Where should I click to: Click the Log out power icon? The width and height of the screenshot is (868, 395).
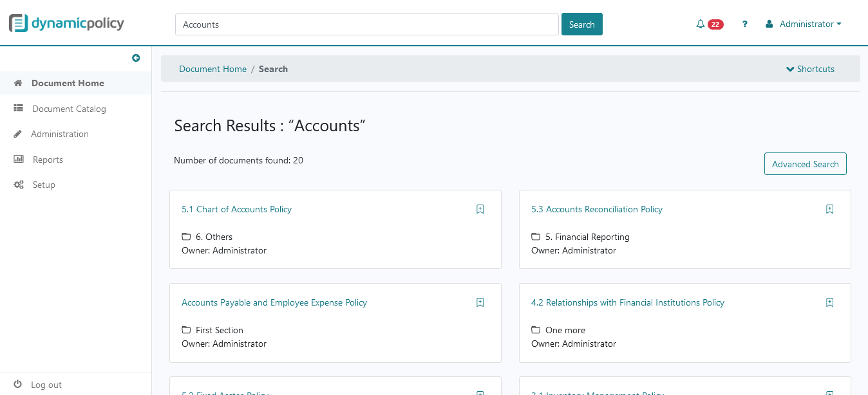tap(17, 384)
